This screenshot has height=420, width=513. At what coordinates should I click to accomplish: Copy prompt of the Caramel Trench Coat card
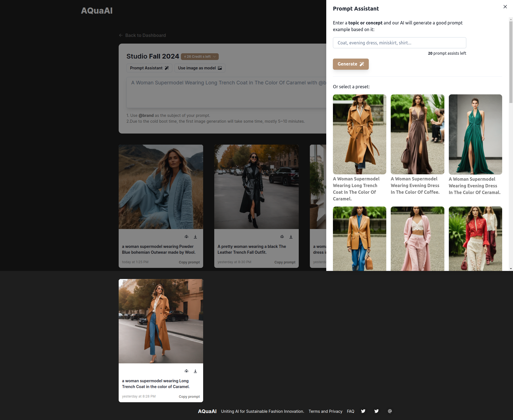tap(189, 397)
